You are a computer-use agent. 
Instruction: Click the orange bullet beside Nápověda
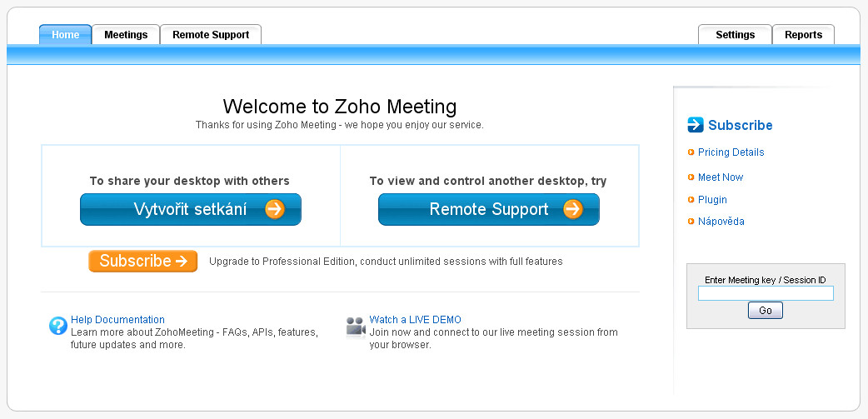click(x=691, y=222)
